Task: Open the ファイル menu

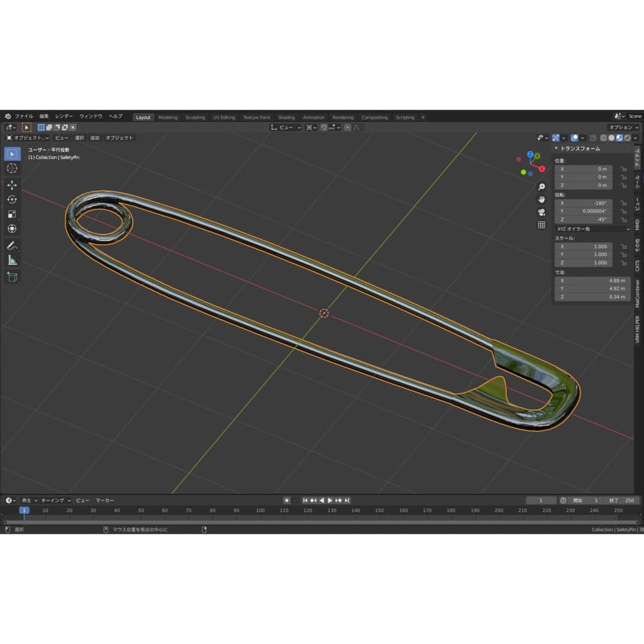Action: click(24, 116)
